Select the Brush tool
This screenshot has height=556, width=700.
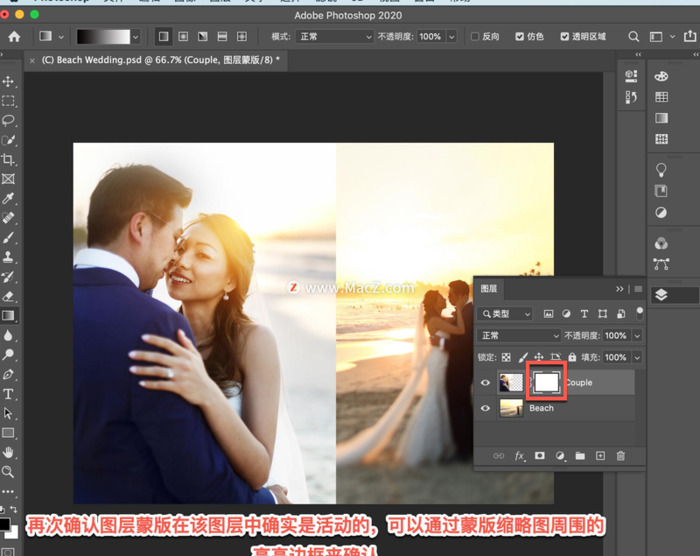click(8, 238)
